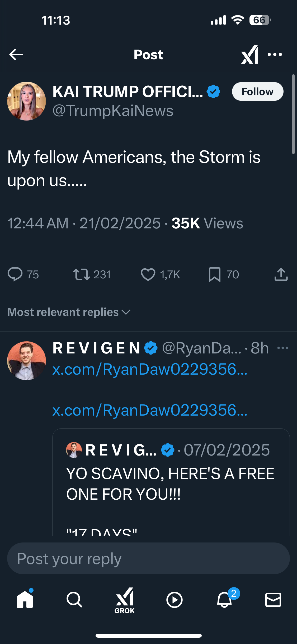Bookmark this post

point(214,274)
